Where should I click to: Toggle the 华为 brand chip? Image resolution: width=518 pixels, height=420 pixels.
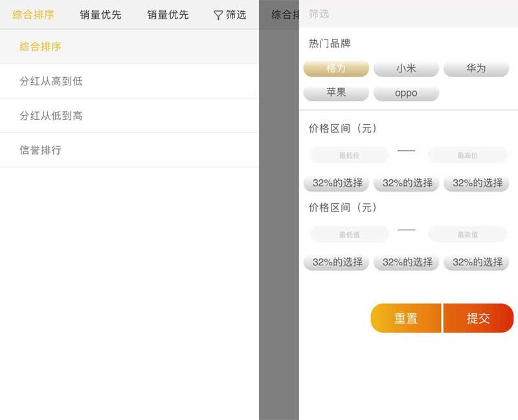[x=476, y=69]
